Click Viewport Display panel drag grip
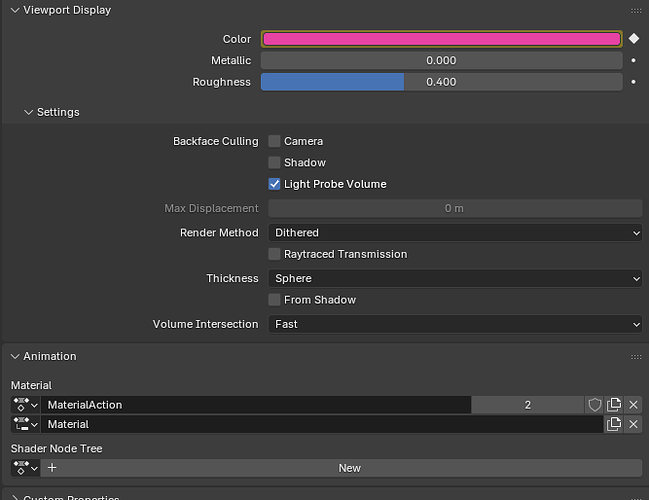Viewport: 649px width, 500px height. [636, 11]
